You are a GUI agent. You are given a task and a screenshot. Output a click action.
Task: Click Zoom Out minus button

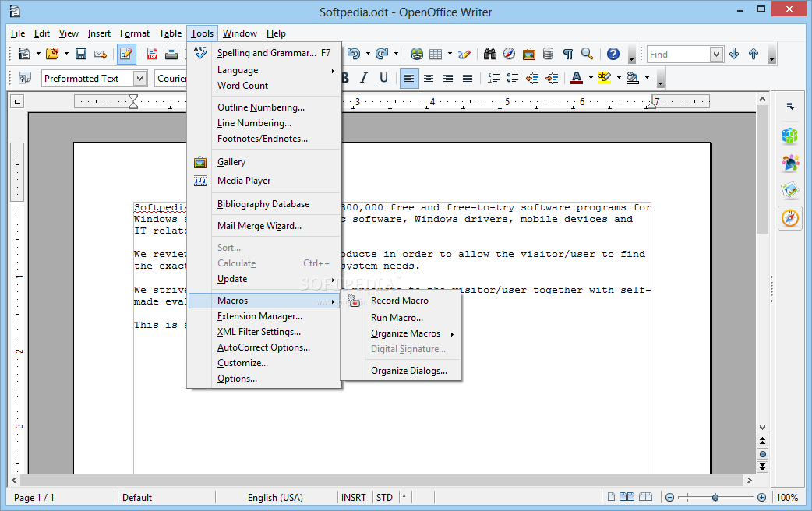pyautogui.click(x=669, y=498)
